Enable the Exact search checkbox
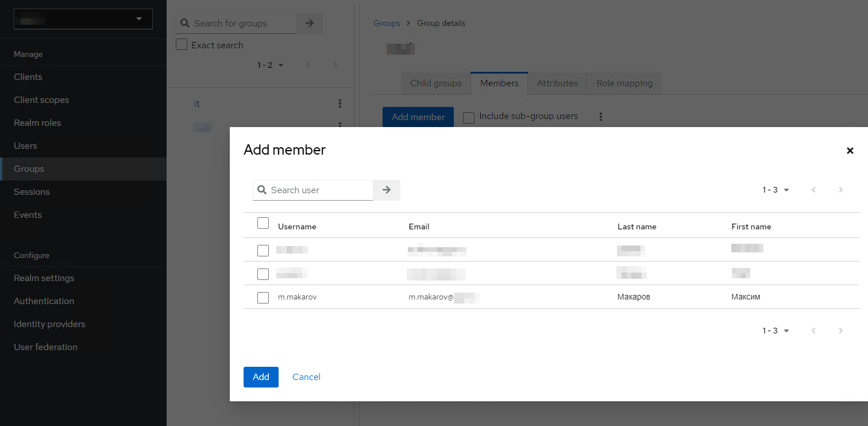The height and width of the screenshot is (426, 868). 182,45
